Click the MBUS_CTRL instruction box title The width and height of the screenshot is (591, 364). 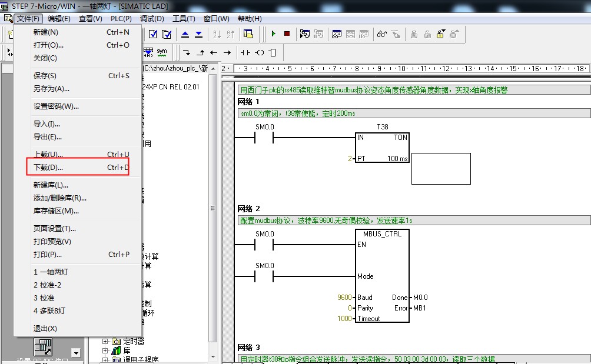coord(382,234)
